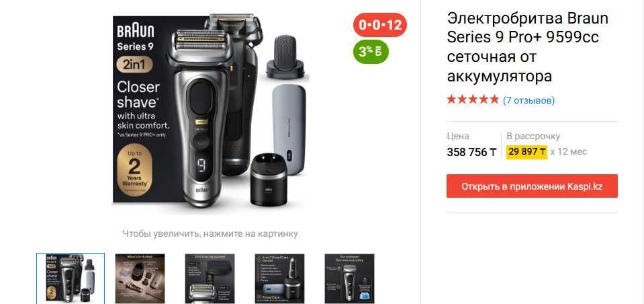Enlarge the main Braun shaver product image
The height and width of the screenshot is (304, 644).
point(211,109)
